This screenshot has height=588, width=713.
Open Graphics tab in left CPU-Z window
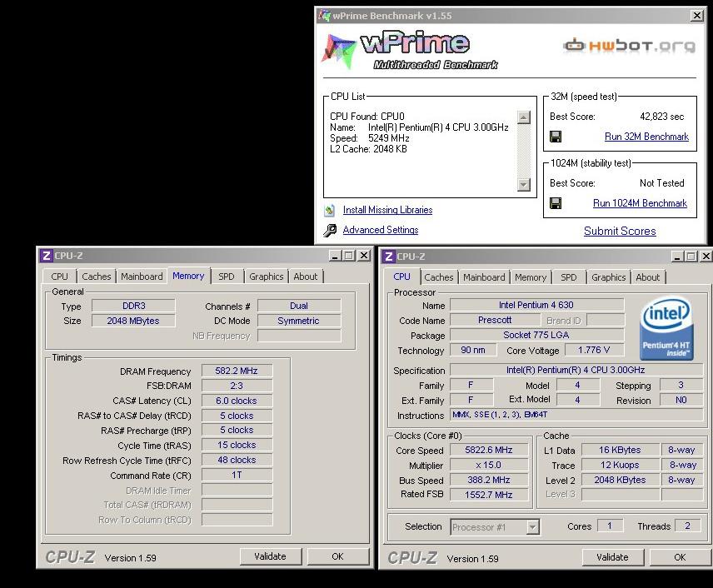tap(267, 277)
